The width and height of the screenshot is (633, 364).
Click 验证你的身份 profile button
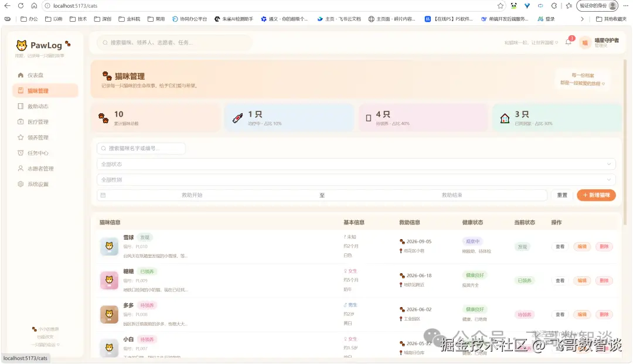coord(598,6)
